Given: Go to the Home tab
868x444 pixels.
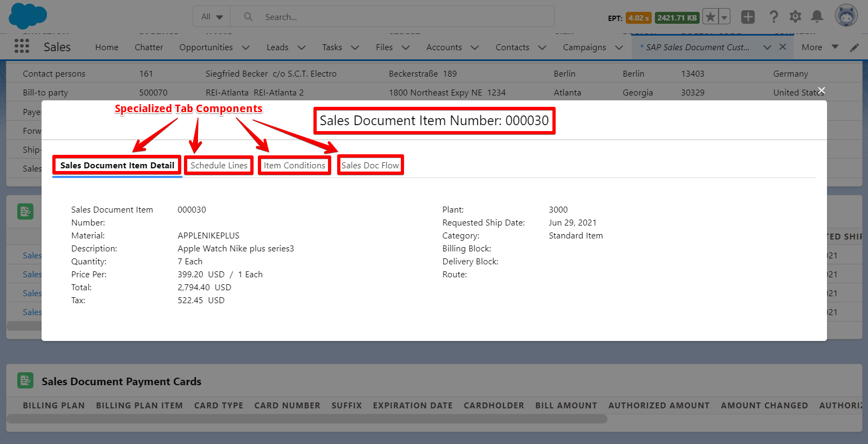Looking at the screenshot, I should (x=107, y=47).
